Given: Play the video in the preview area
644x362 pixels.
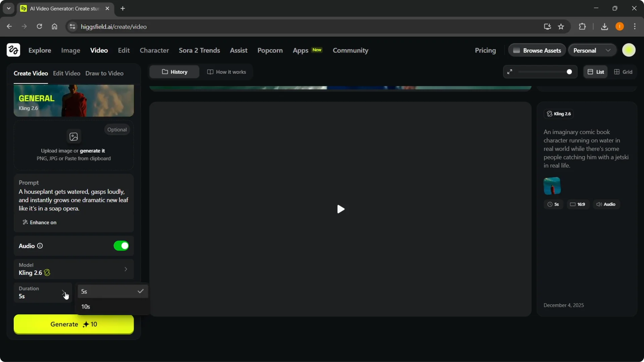Looking at the screenshot, I should 340,209.
